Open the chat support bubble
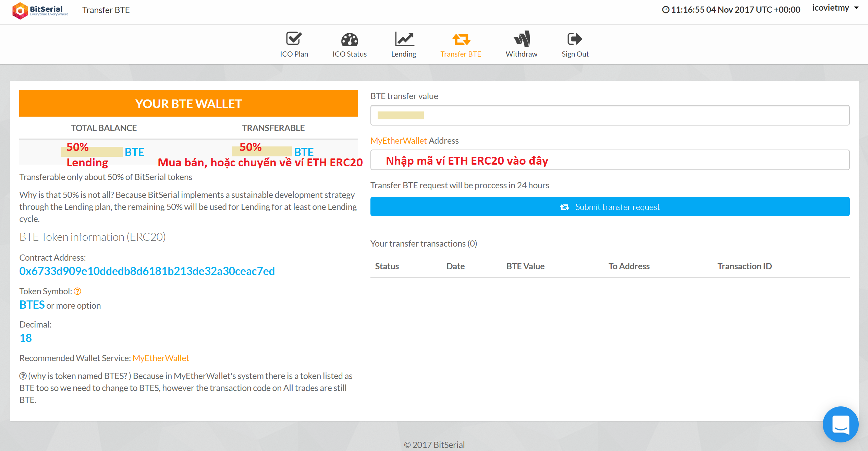 tap(840, 424)
